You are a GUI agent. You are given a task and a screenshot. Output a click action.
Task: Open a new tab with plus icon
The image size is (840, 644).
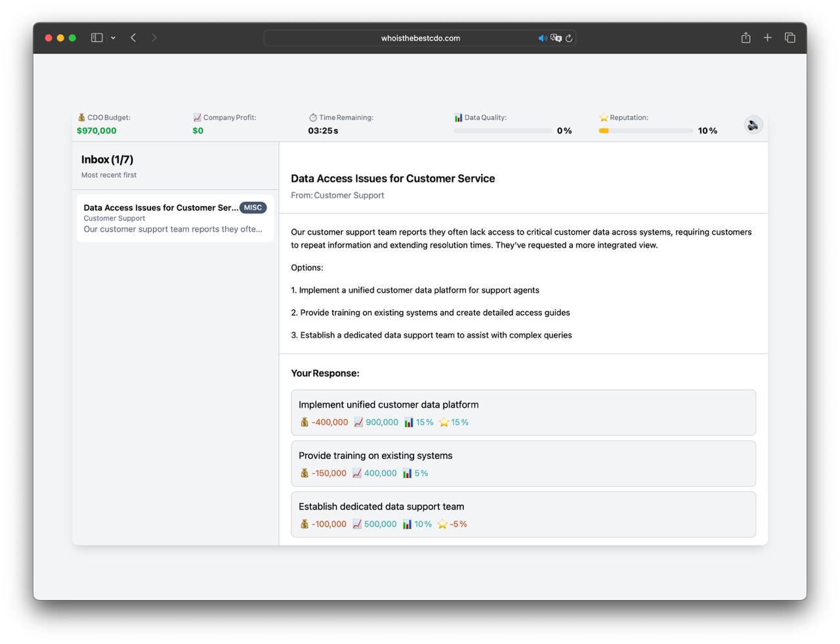[767, 38]
